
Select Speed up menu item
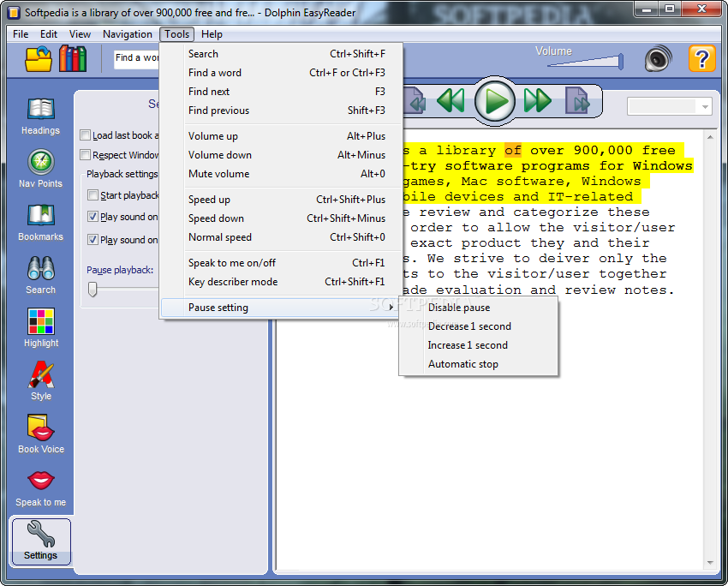pyautogui.click(x=280, y=200)
